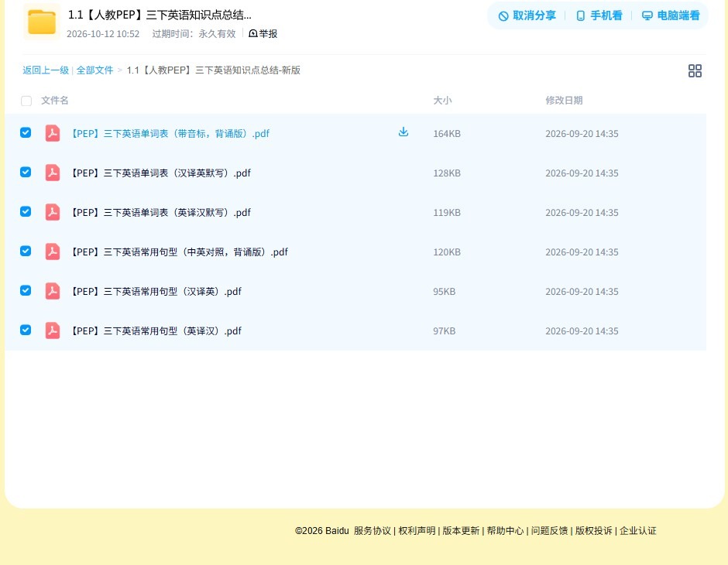Click the PDF icon of 单词表（英译汉默写）
The width and height of the screenshot is (728, 565).
coord(53,212)
